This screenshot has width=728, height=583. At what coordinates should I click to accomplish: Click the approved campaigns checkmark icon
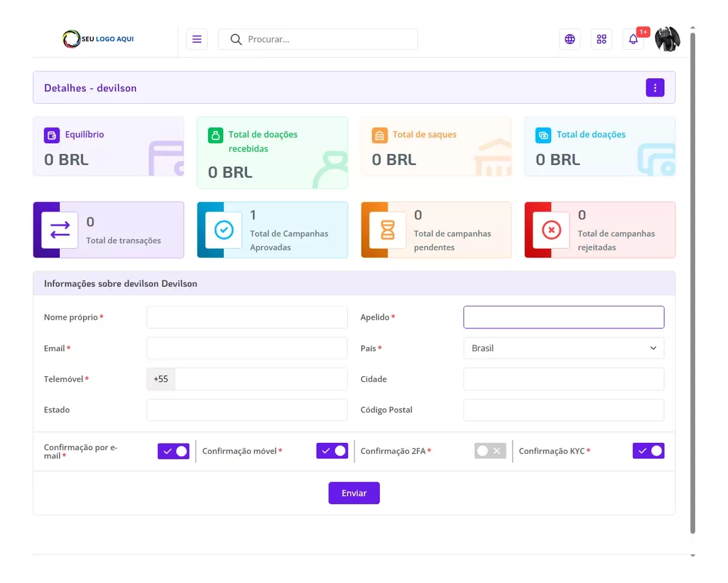224,230
